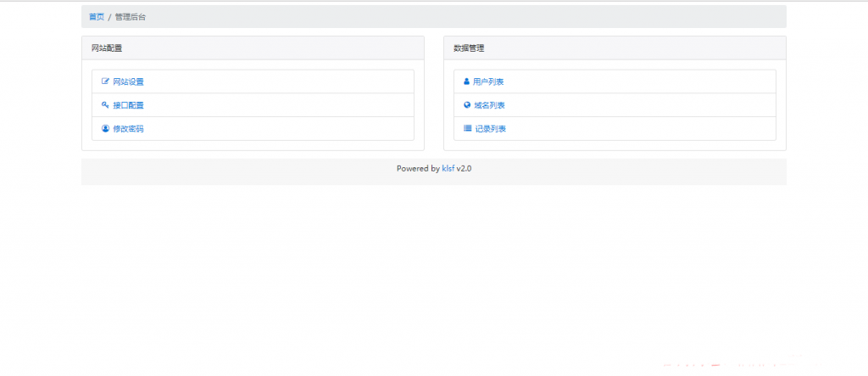
Task: Click the list icon beside 记录列表
Action: pyautogui.click(x=467, y=129)
